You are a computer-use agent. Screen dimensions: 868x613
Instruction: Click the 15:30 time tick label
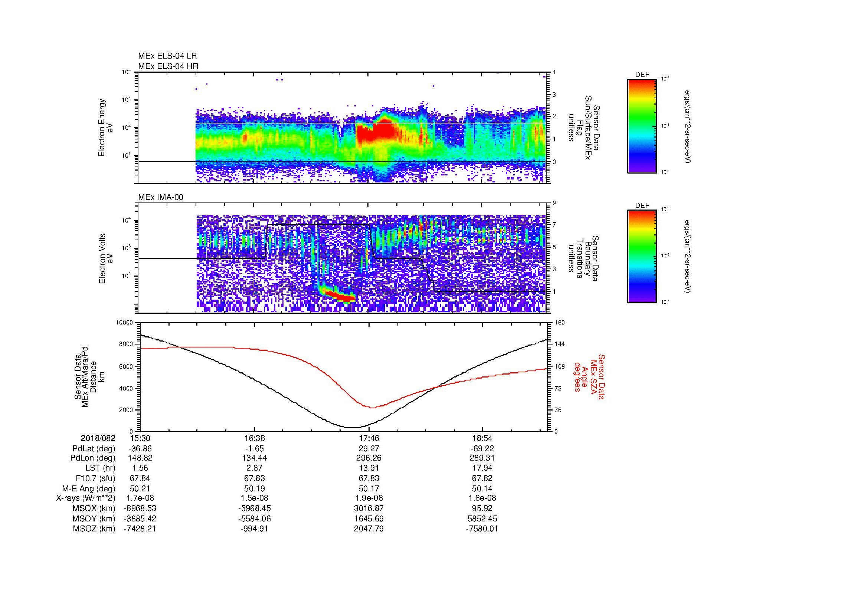[x=140, y=438]
